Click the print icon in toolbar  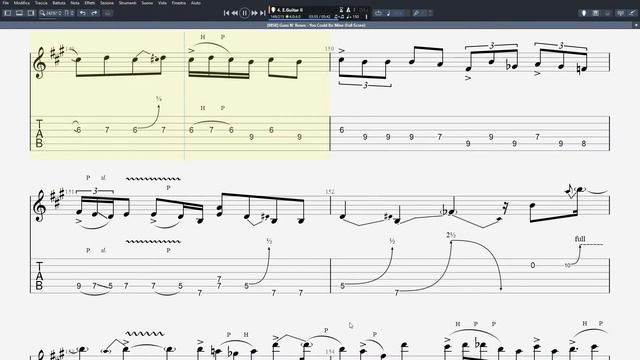107,13
